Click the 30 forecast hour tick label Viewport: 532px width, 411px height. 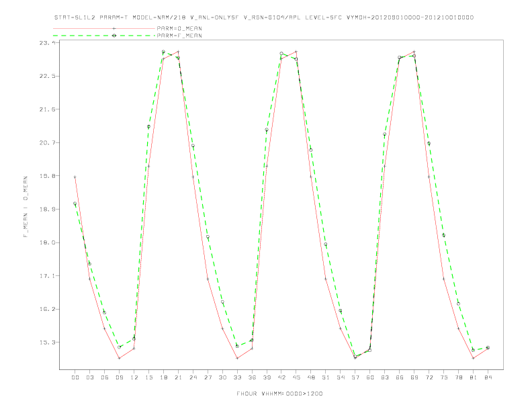[x=222, y=377]
